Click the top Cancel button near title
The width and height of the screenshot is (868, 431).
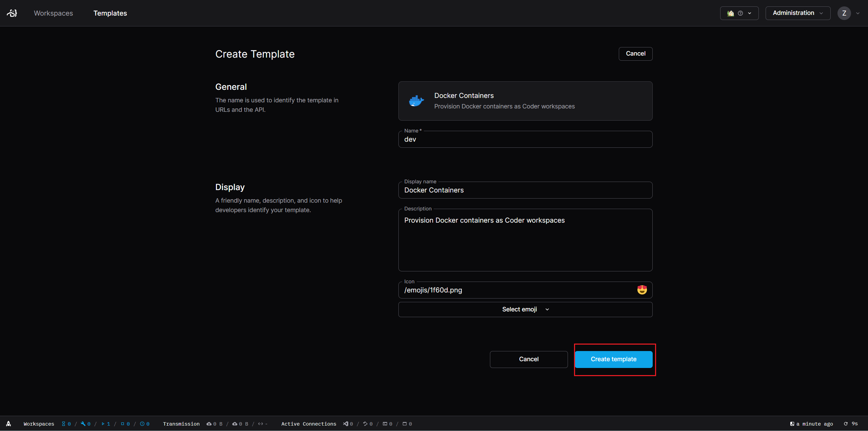pyautogui.click(x=635, y=54)
